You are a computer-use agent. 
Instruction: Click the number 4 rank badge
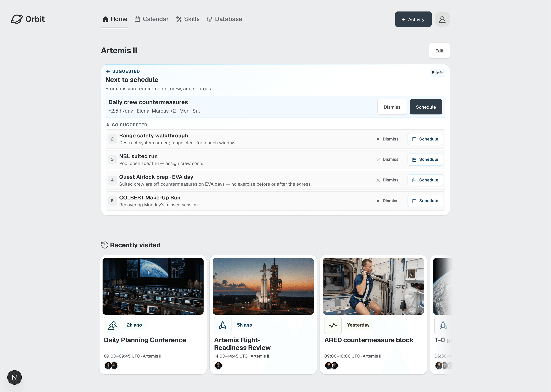[112, 180]
